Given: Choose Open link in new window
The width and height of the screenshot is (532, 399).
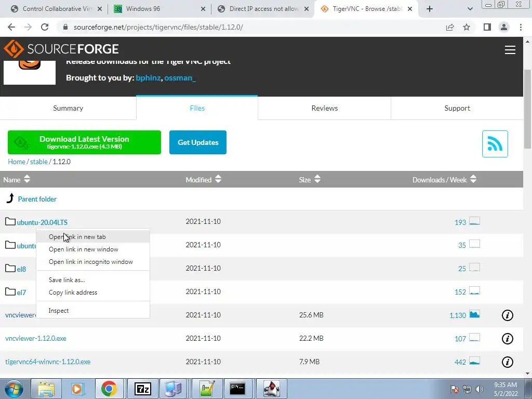Looking at the screenshot, I should pyautogui.click(x=93, y=249).
